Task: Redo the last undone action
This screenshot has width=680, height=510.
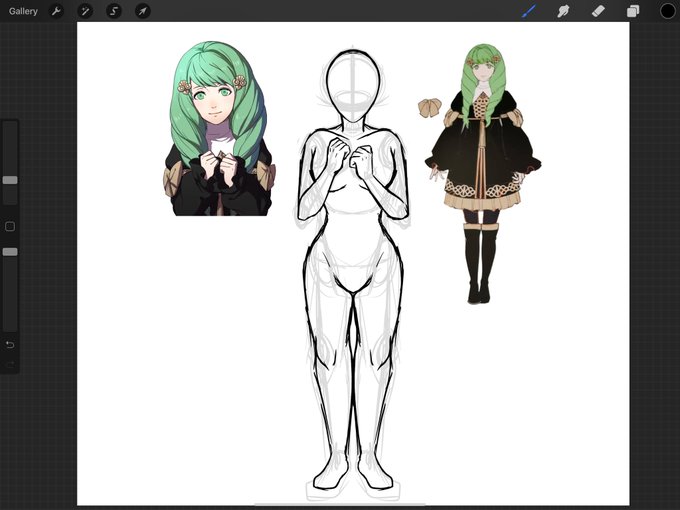Action: coord(10,365)
